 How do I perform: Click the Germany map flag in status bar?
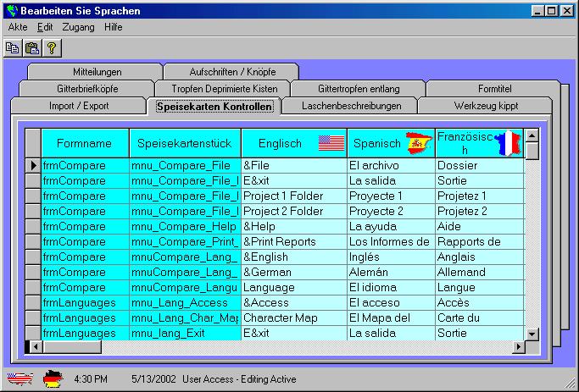[53, 378]
